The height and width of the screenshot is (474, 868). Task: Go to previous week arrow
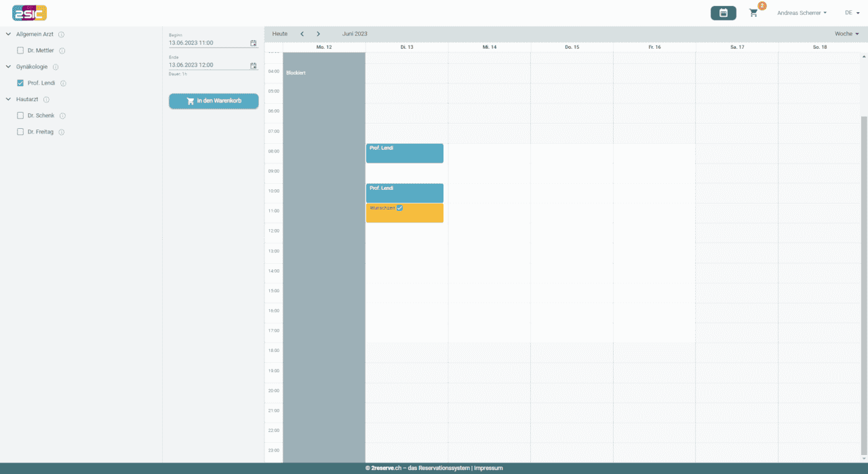coord(302,34)
